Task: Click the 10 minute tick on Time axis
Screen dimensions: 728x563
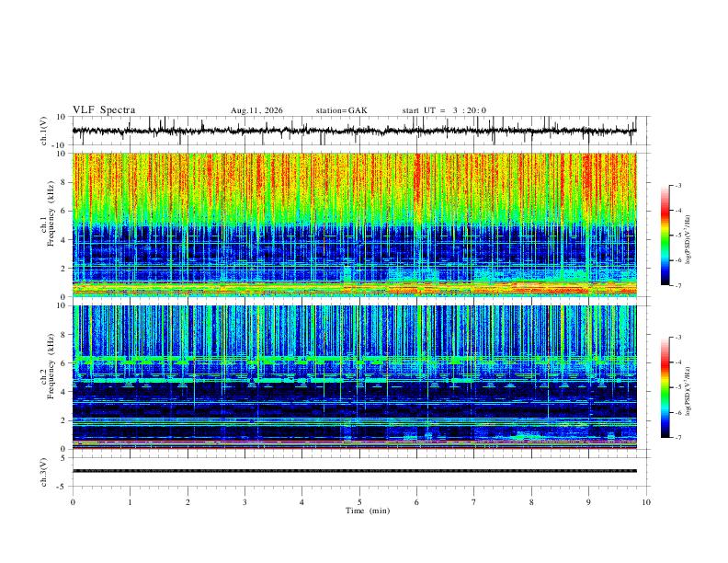Action: (646, 502)
